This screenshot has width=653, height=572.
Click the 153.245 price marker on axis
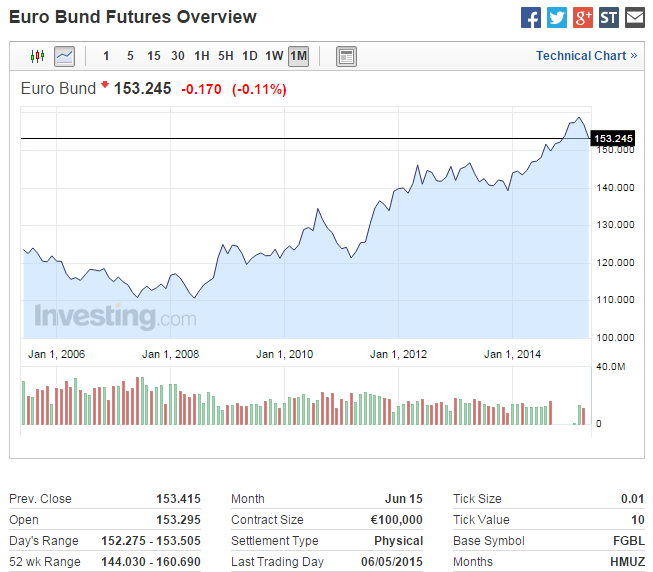(x=613, y=138)
